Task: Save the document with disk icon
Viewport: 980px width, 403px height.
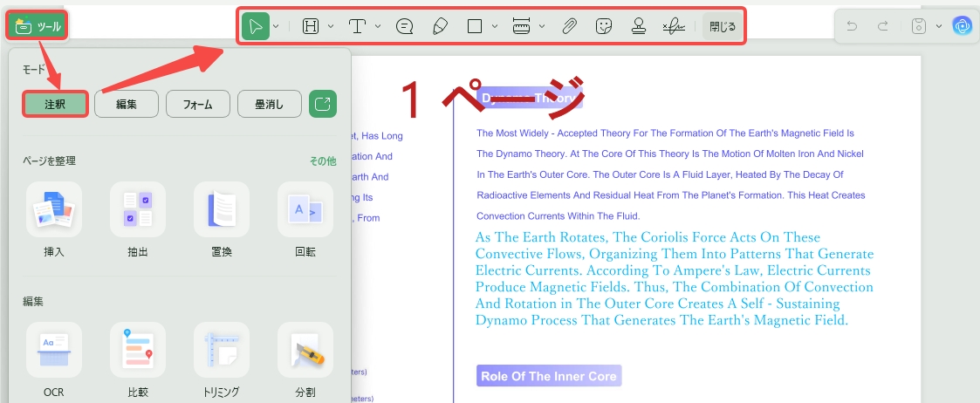Action: pos(918,26)
